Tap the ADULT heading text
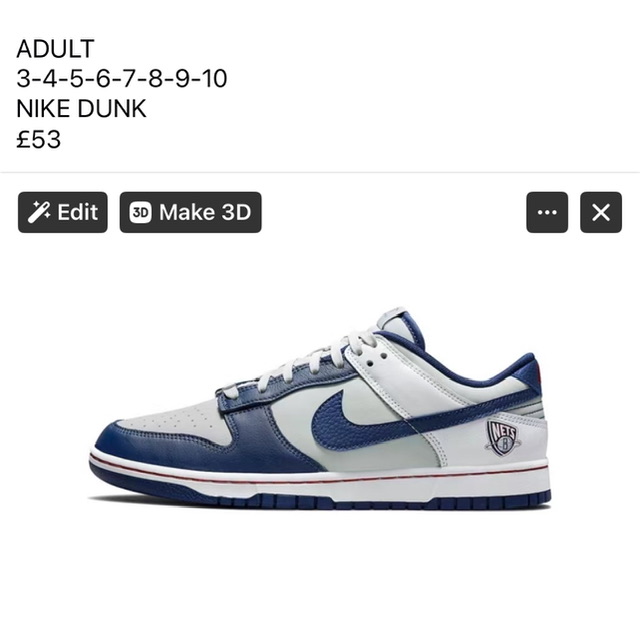640x629 pixels. coord(56,49)
